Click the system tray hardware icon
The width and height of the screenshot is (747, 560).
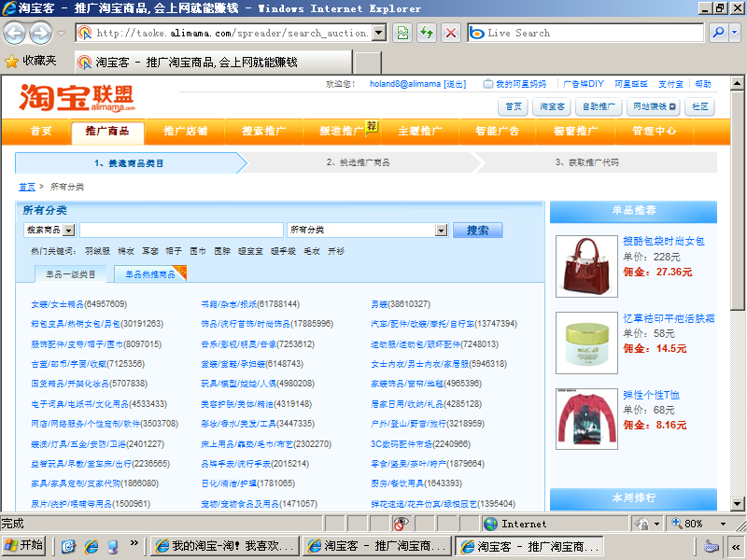(x=711, y=546)
